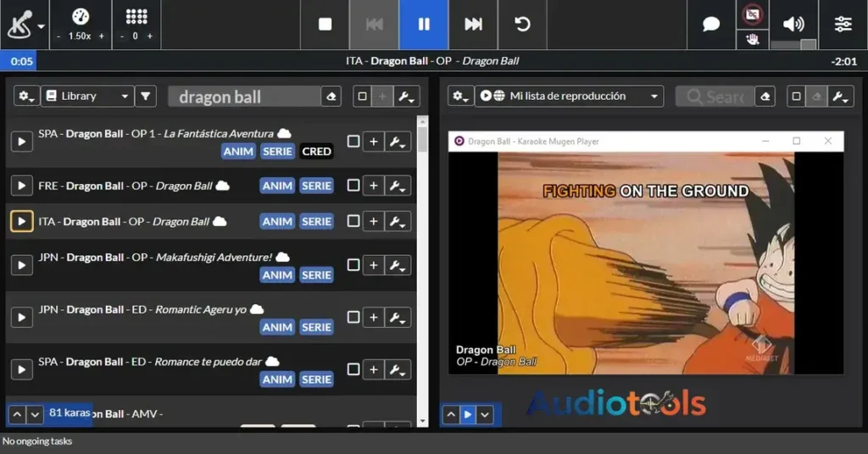Open the Karaoke Mugen logo menu
Viewport: 868px width, 454px height.
pos(25,25)
